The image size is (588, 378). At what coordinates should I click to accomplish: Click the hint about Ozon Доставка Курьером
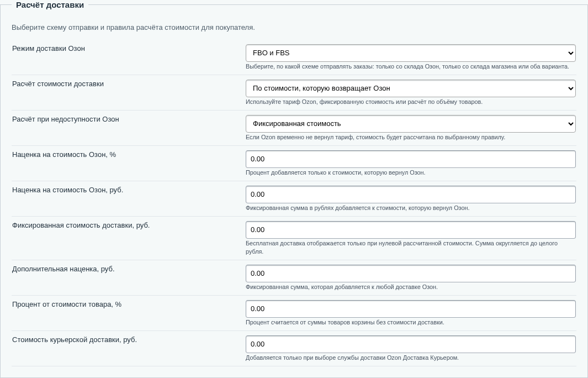click(x=352, y=358)
